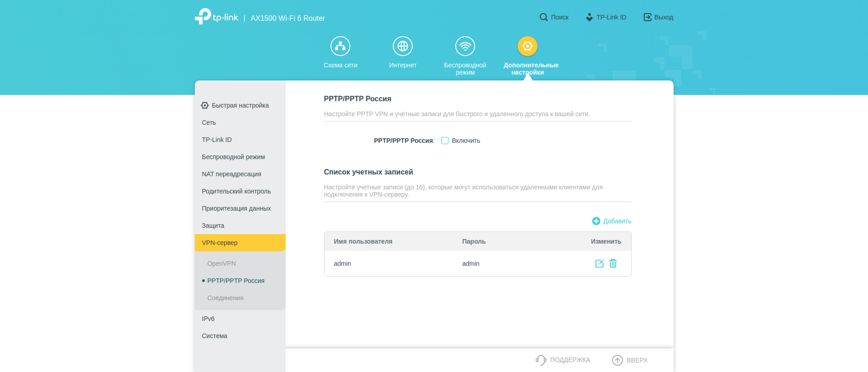The height and width of the screenshot is (372, 868).
Task: Expand the Сеть sidebar section
Action: [x=209, y=122]
